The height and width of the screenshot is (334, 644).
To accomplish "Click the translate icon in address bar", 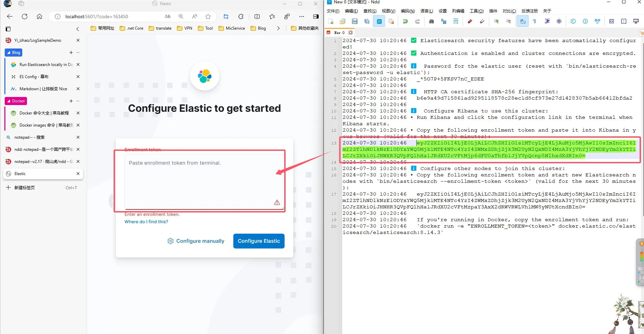I will (168, 16).
